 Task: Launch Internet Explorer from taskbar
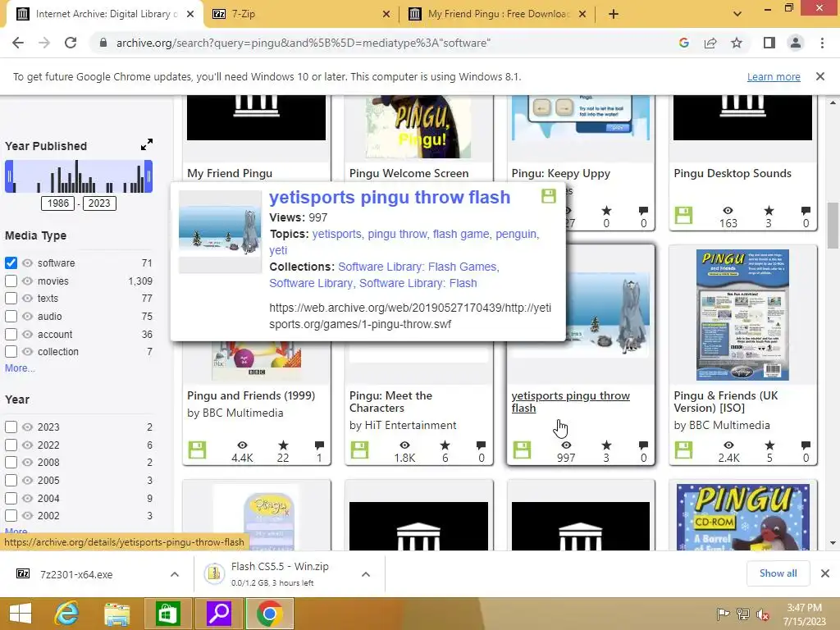point(66,614)
